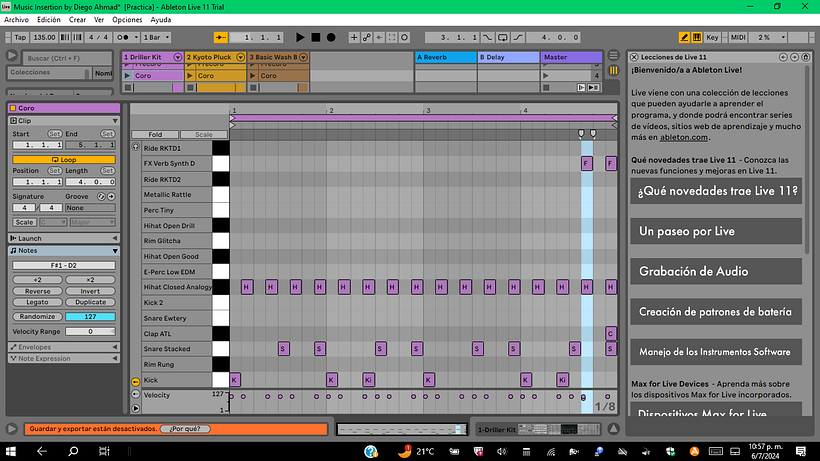Open the Ayuda menu
Viewport: 820px width, 461px height.
(161, 20)
